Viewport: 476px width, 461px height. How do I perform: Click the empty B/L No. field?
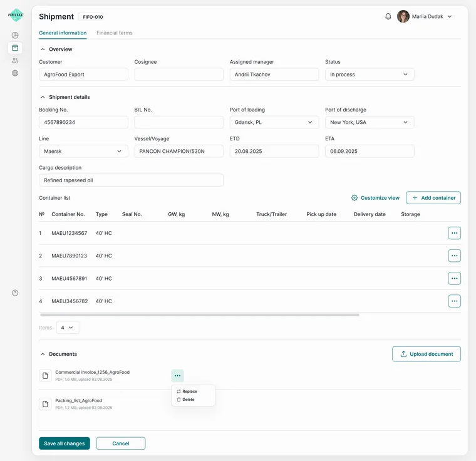tap(178, 122)
